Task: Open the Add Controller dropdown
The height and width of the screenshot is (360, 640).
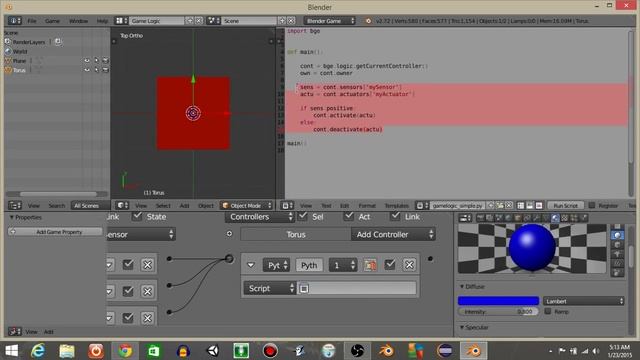Action: [393, 234]
